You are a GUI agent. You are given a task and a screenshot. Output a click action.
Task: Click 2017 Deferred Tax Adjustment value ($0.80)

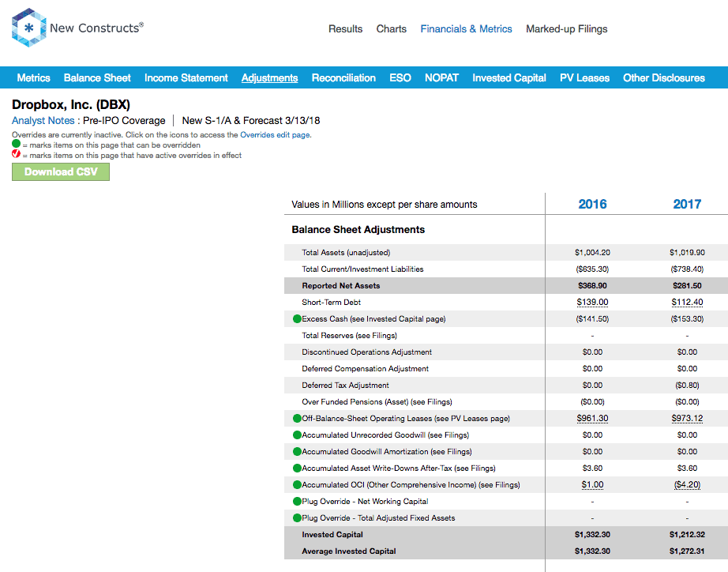(x=687, y=386)
